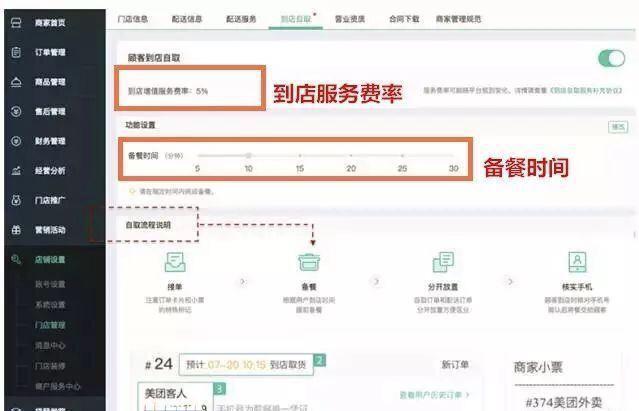Screen dimensions: 639x411
Task: Open the 合同下载 tab
Action: [x=404, y=19]
